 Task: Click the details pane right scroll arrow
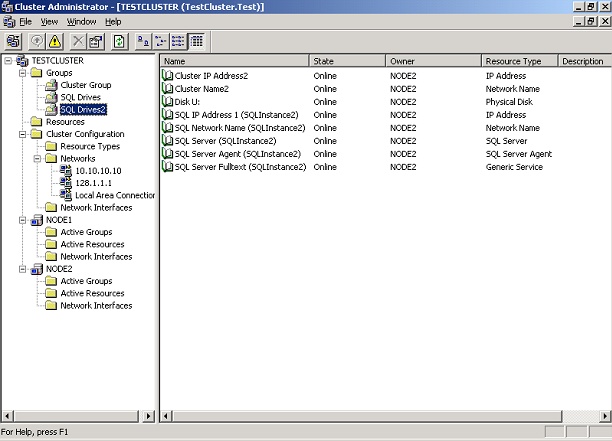[x=605, y=416]
